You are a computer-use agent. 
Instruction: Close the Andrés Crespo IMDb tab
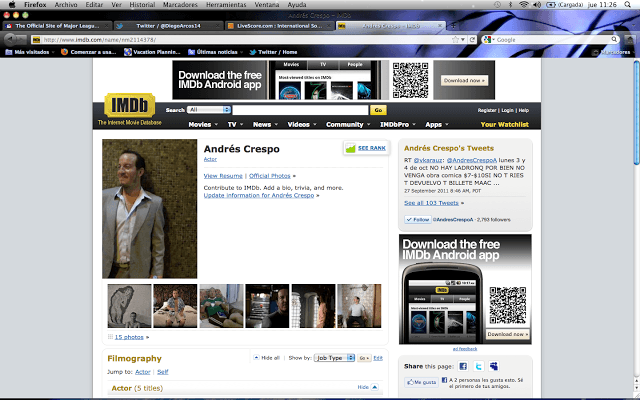pos(440,26)
